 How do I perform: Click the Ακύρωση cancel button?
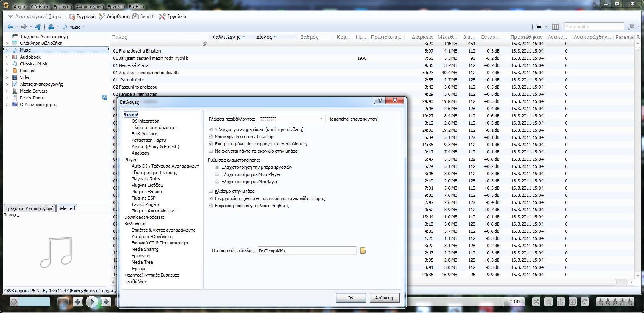[384, 298]
